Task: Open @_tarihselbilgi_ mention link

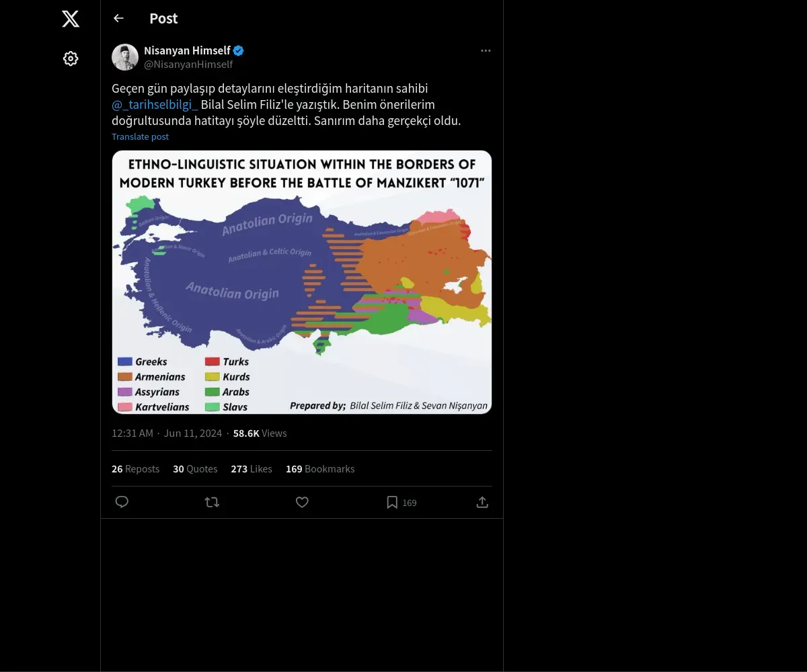Action: pos(155,105)
